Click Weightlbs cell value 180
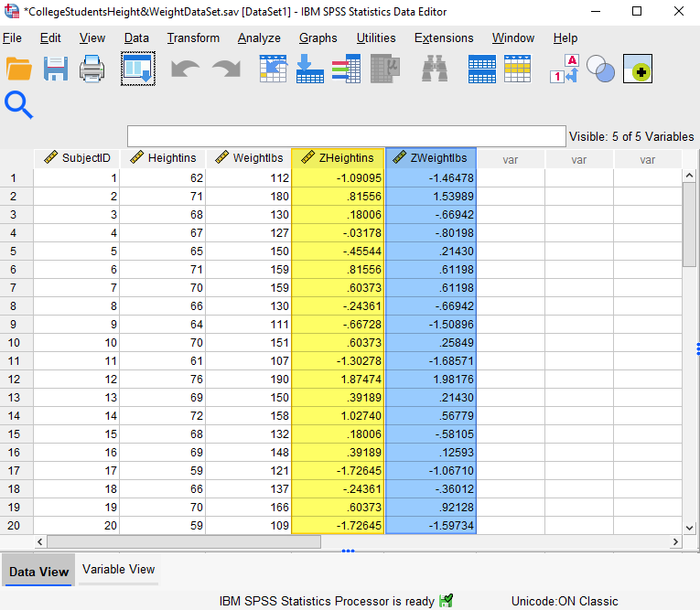Image resolution: width=700 pixels, height=610 pixels. (249, 197)
